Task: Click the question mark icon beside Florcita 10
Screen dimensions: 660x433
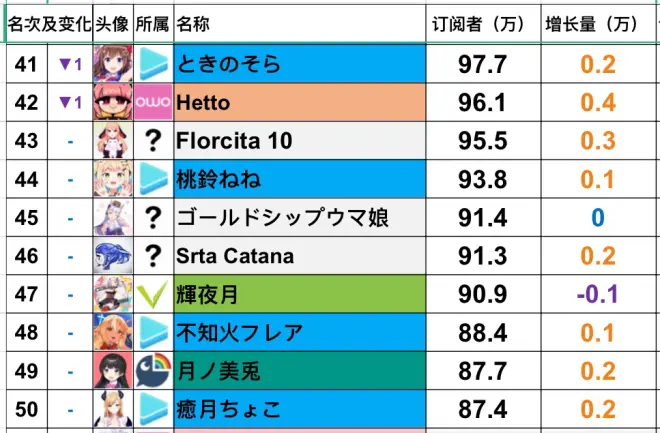Action: 153,141
